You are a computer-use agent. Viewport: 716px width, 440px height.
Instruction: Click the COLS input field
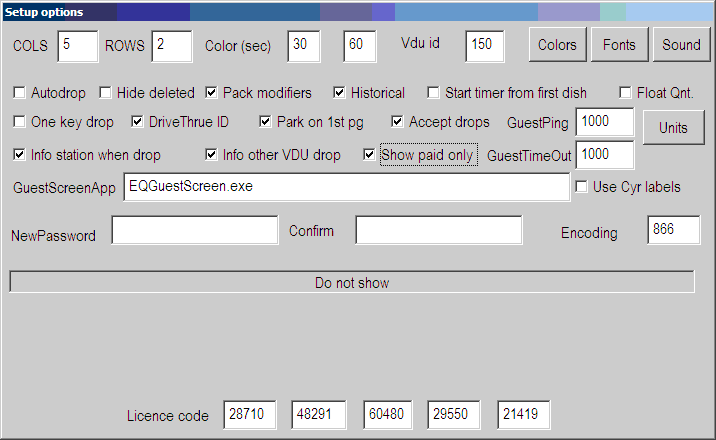[77, 45]
